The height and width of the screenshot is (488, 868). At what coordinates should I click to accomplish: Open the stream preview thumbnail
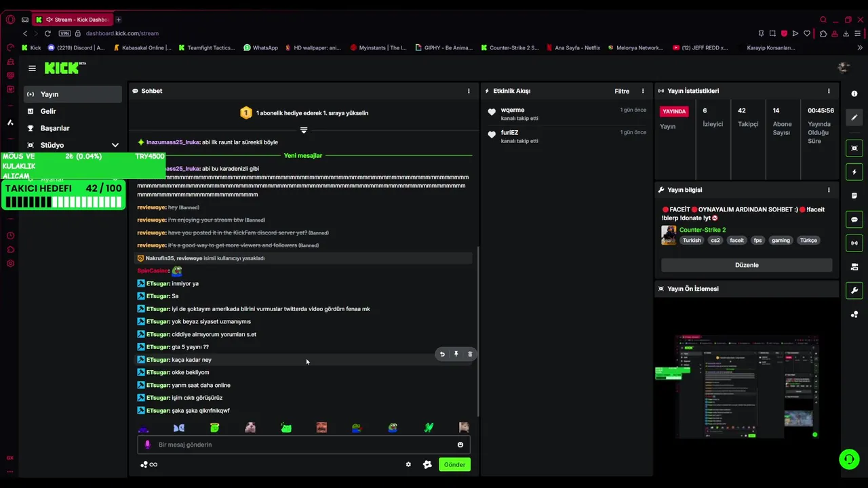click(x=747, y=385)
